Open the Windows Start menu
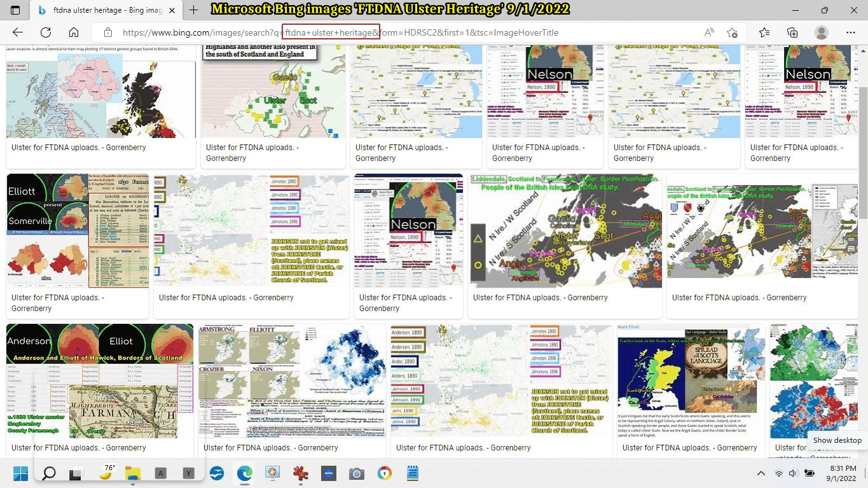868x488 pixels. click(x=20, y=473)
